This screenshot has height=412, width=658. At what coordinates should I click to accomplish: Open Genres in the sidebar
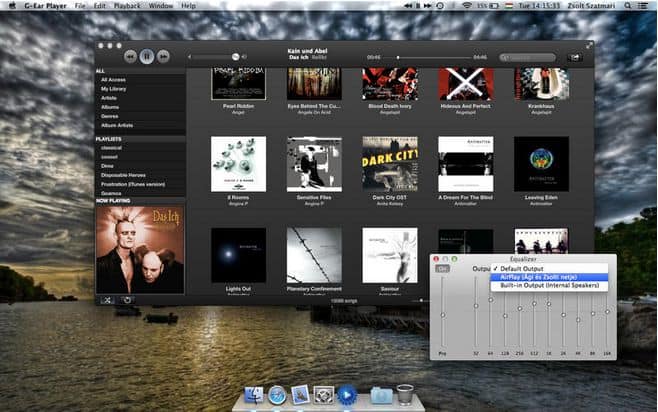point(109,116)
